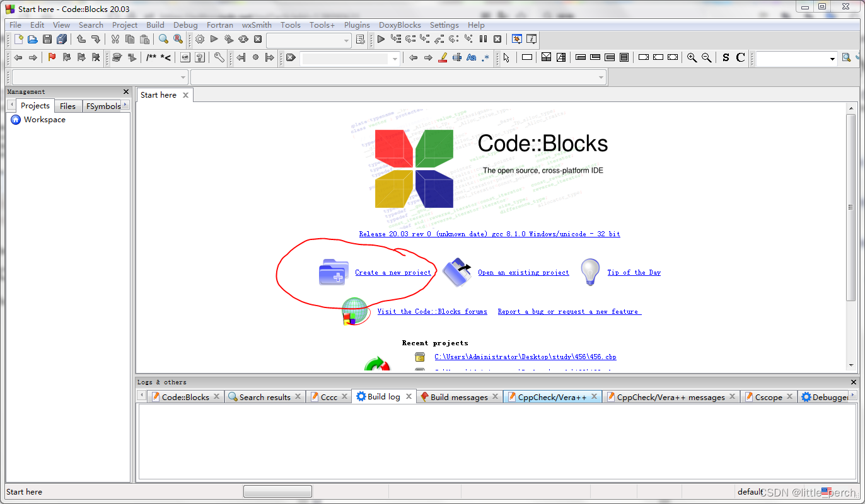Select the arrow pointer tool
The height and width of the screenshot is (504, 865).
point(506,57)
